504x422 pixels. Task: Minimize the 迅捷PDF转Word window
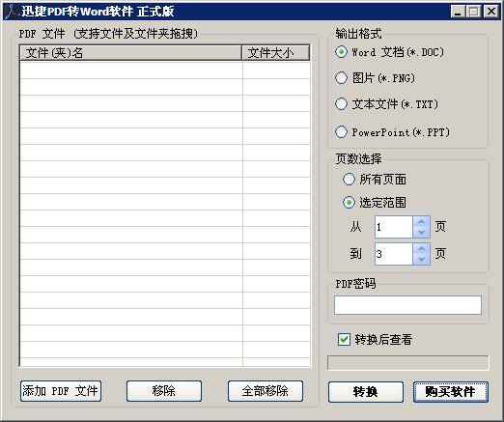coord(458,12)
